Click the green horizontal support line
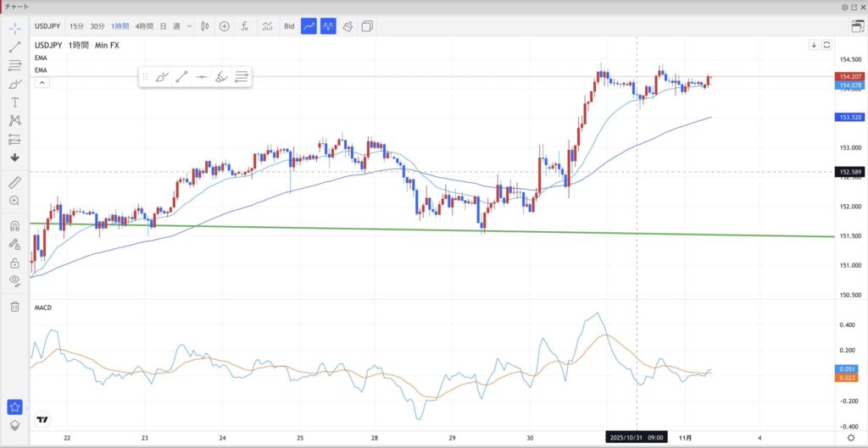Image resolution: width=868 pixels, height=448 pixels. click(424, 230)
